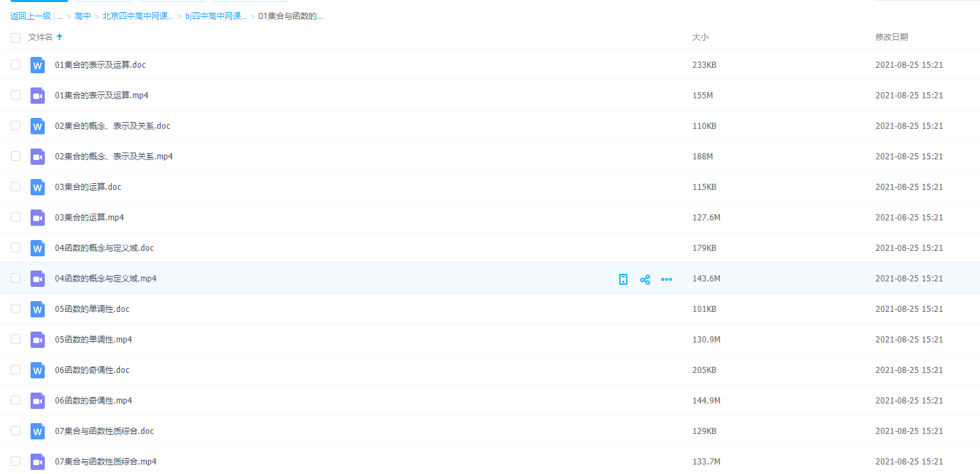Click share icon on the hovered 04 mp4 row

[x=645, y=279]
